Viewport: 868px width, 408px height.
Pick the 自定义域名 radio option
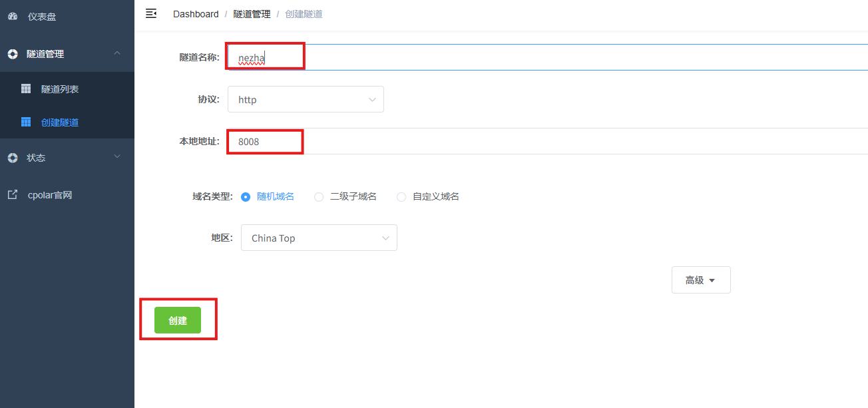[x=401, y=196]
